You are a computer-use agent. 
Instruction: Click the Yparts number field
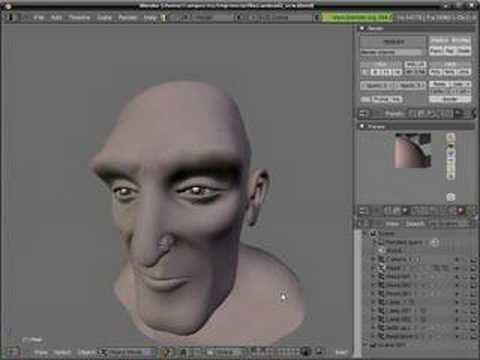pyautogui.click(x=410, y=85)
